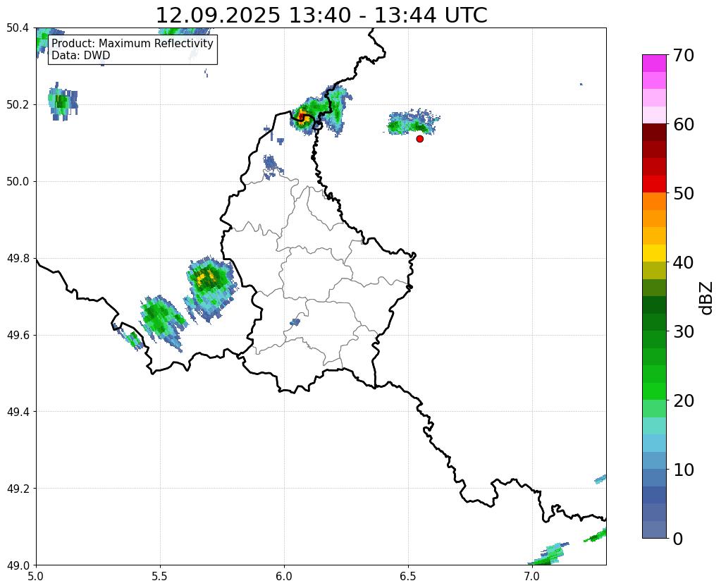Click the latitude tick label 50.4
721x588 pixels.
[x=18, y=28]
